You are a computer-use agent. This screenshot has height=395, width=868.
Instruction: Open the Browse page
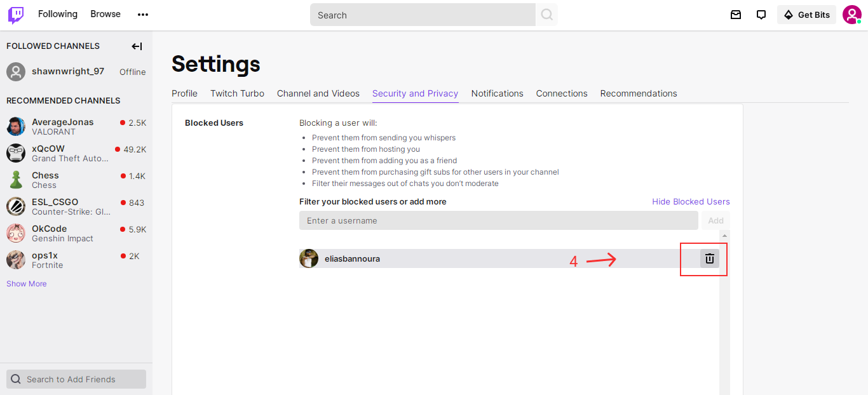pyautogui.click(x=105, y=14)
